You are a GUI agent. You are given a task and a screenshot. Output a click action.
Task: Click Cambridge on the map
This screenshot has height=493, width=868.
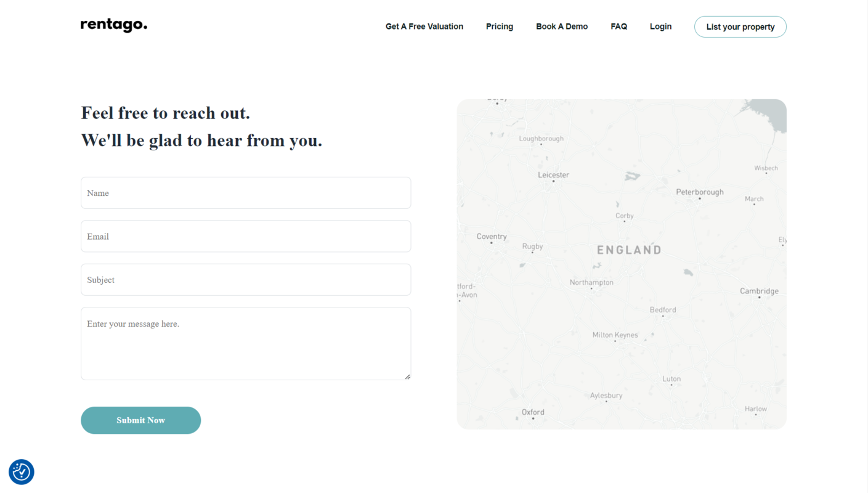click(759, 291)
